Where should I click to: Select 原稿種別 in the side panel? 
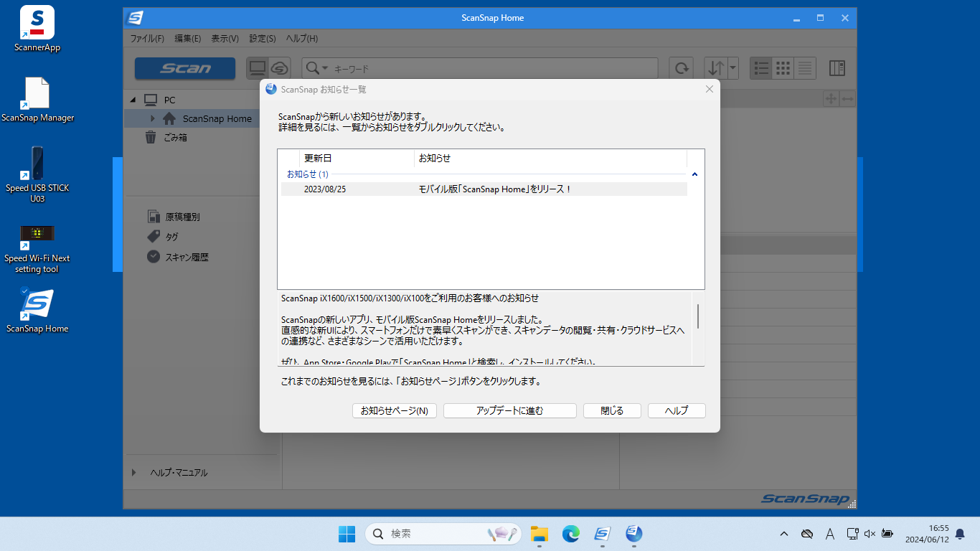[182, 217]
